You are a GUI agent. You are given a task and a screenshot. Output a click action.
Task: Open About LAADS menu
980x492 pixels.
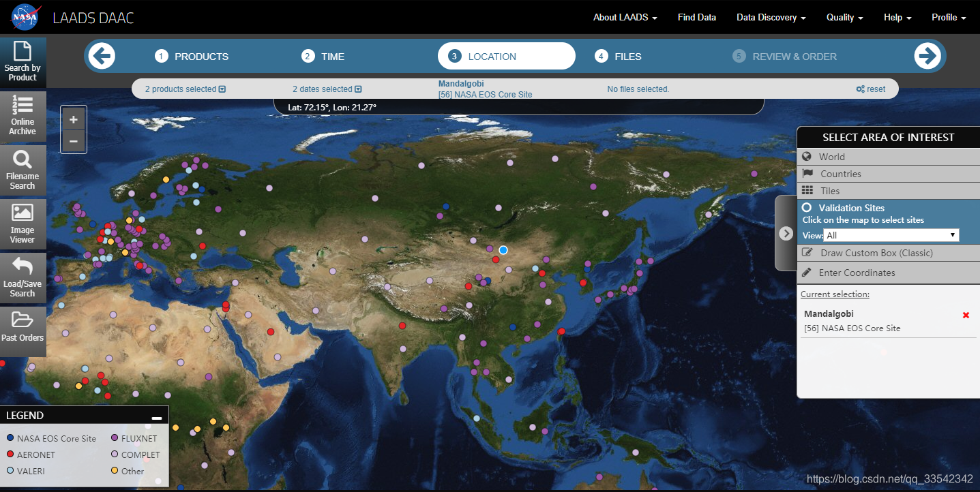[x=625, y=17]
